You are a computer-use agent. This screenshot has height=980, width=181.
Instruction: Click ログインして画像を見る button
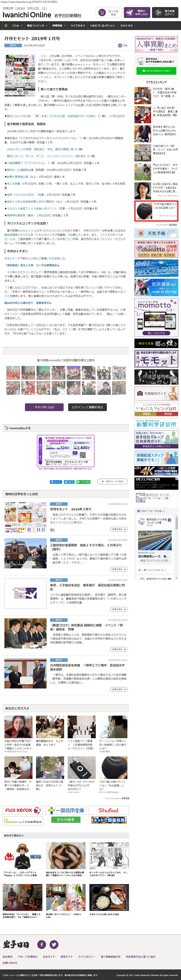pos(87,407)
